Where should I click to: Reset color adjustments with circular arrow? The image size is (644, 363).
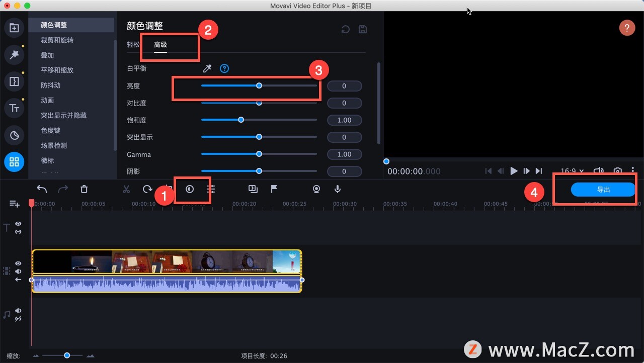(345, 29)
